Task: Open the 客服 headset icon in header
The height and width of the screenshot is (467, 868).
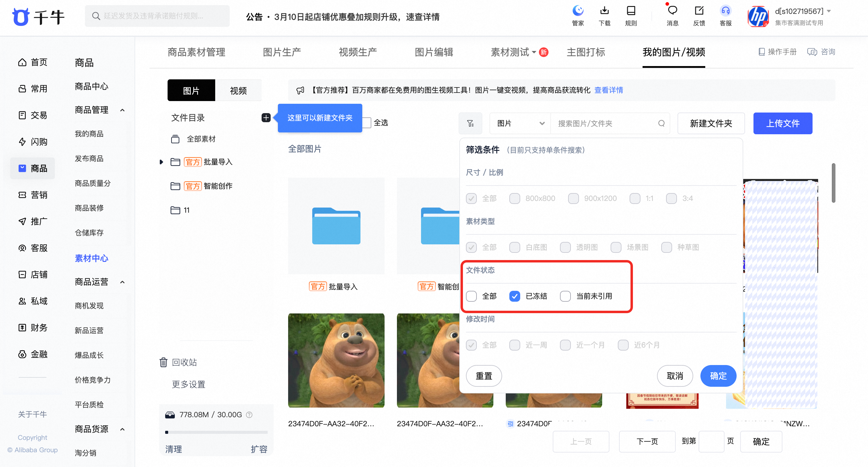Action: pyautogui.click(x=725, y=15)
